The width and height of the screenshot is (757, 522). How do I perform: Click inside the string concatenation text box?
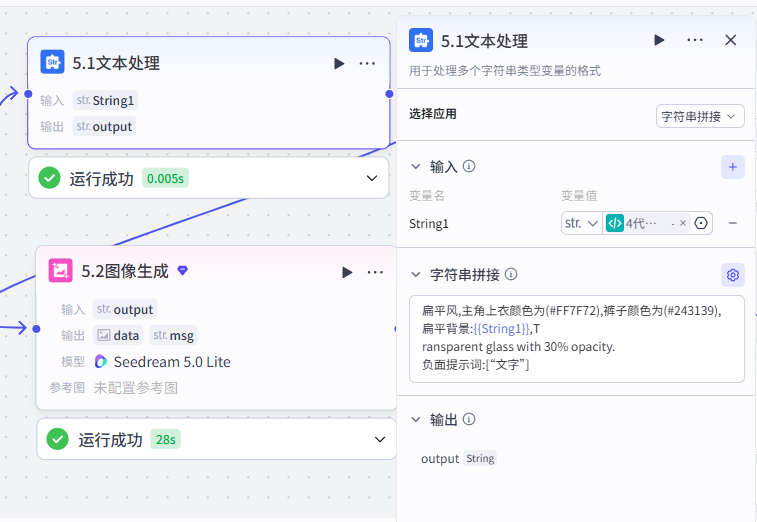(576, 339)
